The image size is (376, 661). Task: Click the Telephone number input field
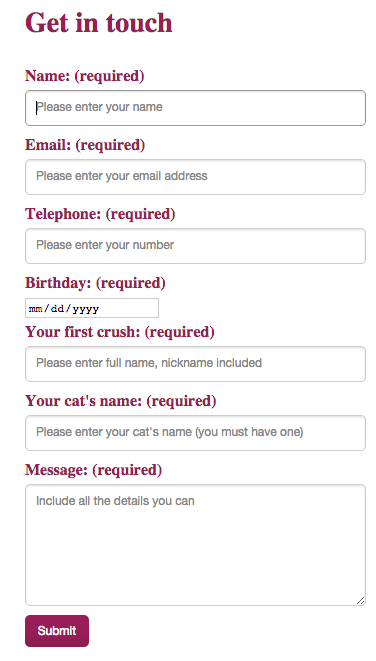coord(195,246)
